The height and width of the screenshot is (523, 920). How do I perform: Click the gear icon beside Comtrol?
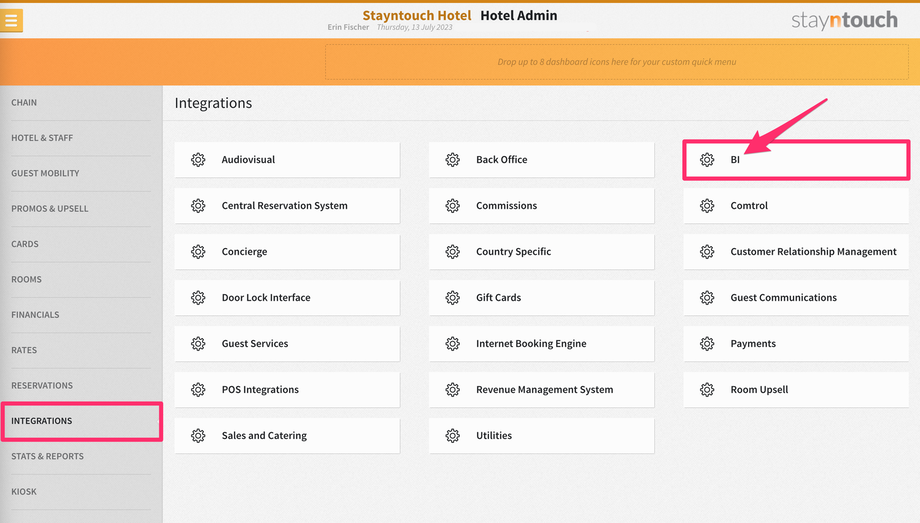pos(707,205)
